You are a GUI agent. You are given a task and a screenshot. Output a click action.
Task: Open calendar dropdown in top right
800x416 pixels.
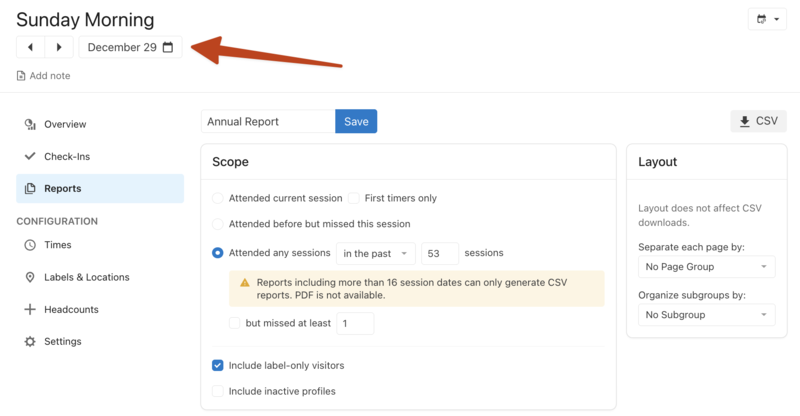(767, 19)
